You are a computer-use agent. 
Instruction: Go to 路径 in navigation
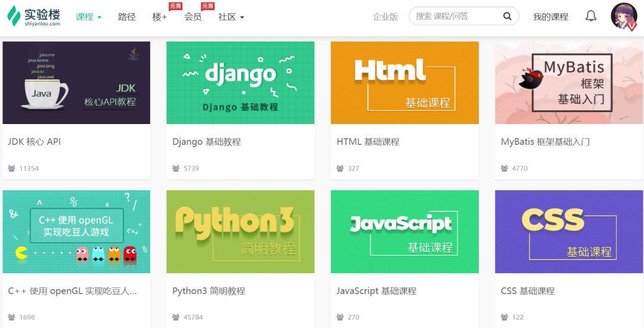[x=126, y=17]
